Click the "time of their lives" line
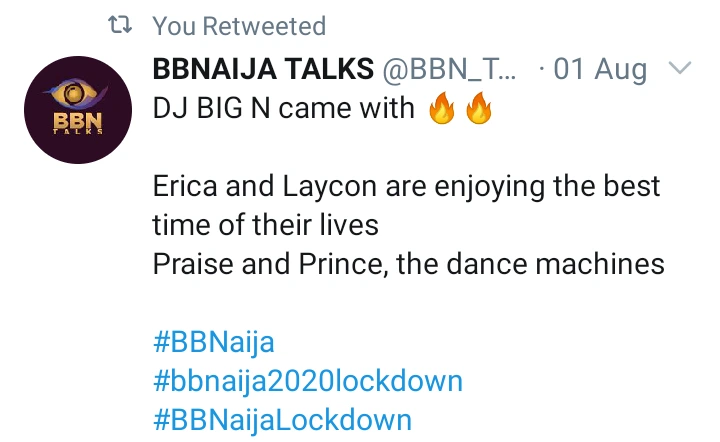This screenshot has width=720, height=442. coord(265,224)
